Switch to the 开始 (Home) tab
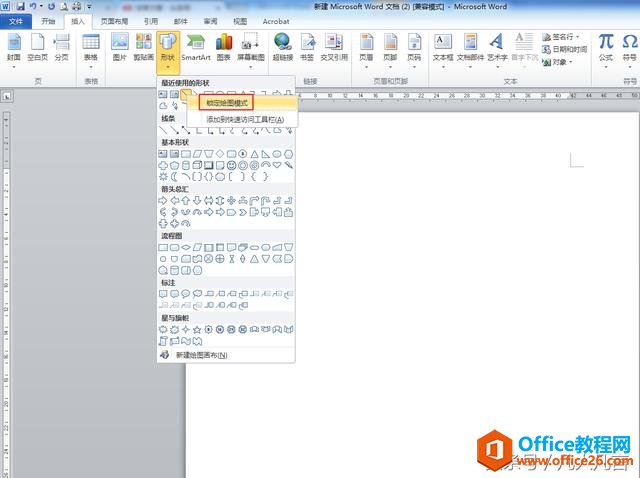The height and width of the screenshot is (478, 640). (x=48, y=21)
